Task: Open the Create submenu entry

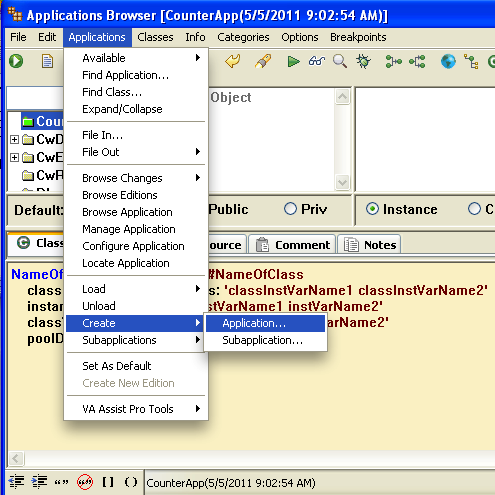Action: pyautogui.click(x=136, y=323)
